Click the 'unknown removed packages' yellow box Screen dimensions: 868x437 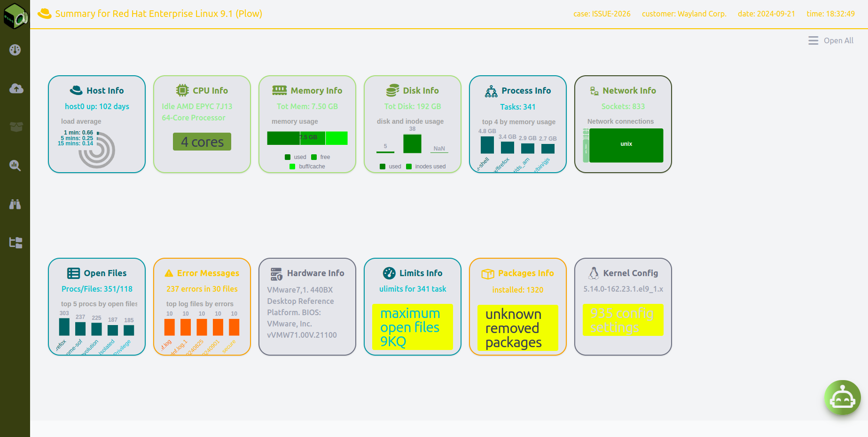[x=517, y=328]
